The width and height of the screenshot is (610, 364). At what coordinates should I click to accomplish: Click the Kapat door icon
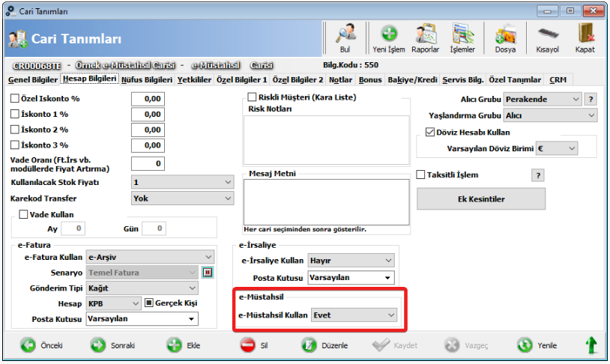[585, 38]
